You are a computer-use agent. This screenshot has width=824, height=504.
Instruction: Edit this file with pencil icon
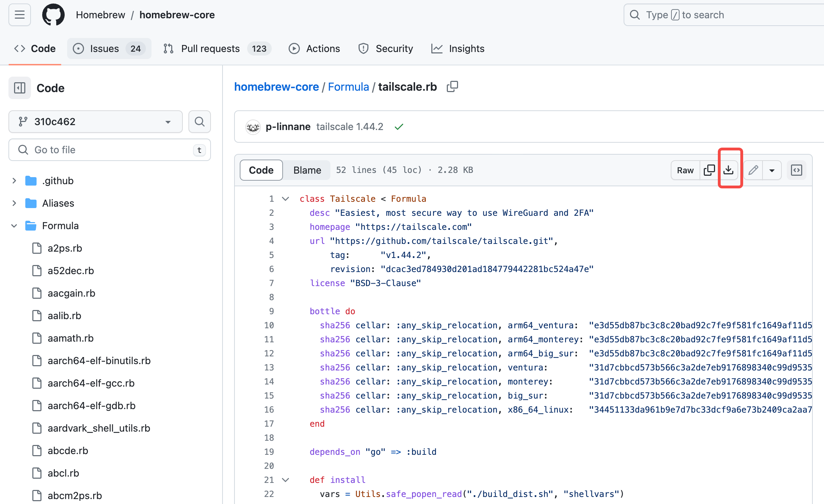[753, 170]
